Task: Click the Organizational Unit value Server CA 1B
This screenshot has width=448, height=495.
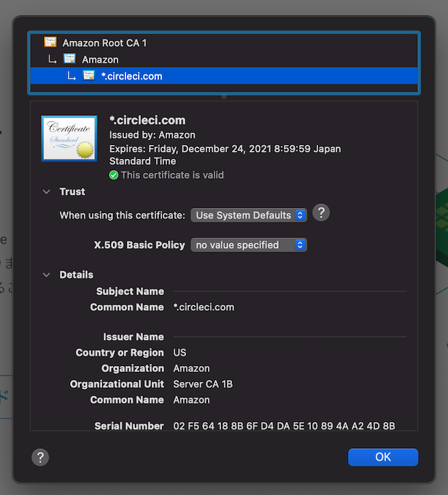Action: 203,384
